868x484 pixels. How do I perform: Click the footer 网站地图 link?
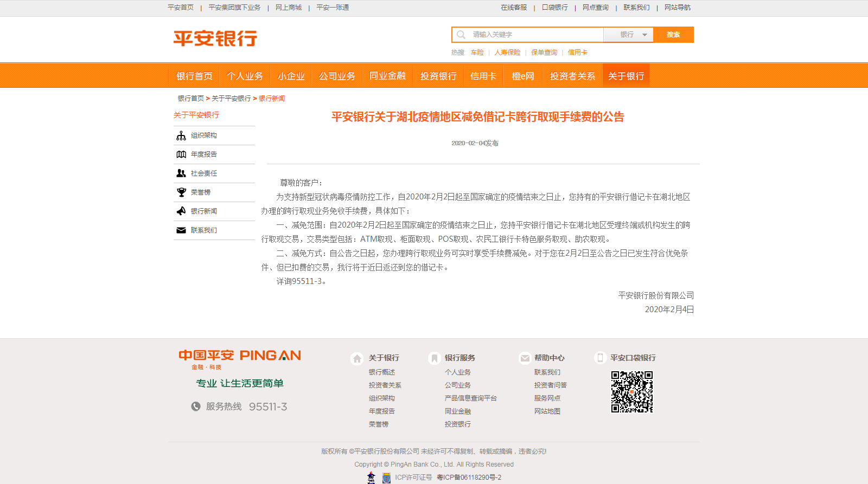tap(547, 411)
